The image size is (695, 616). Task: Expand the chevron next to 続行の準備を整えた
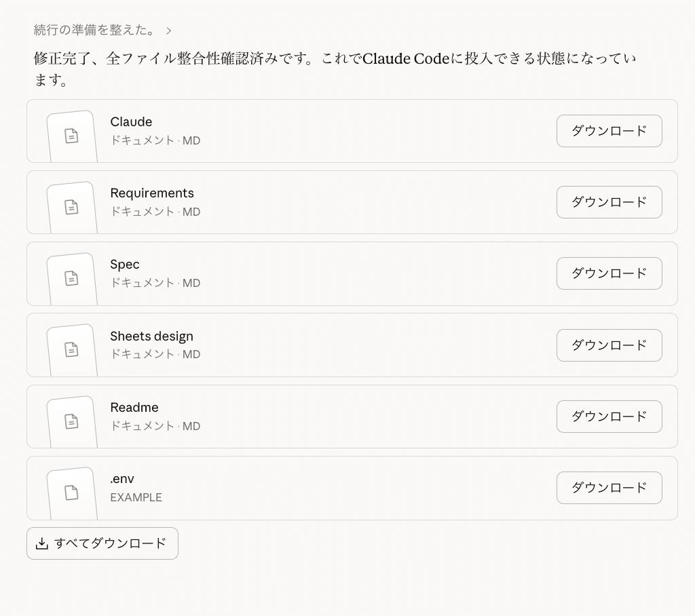(x=169, y=31)
